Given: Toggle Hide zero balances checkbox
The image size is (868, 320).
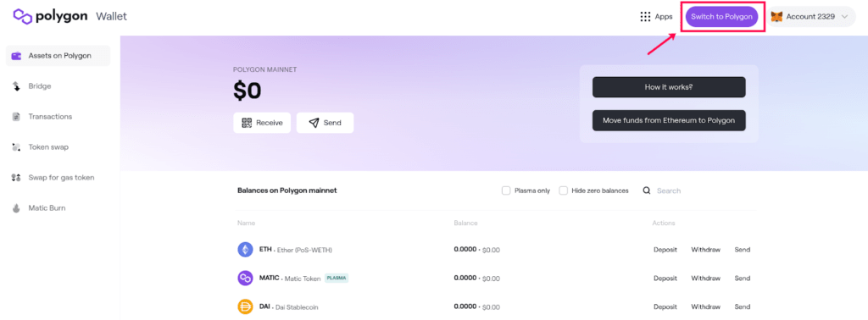Looking at the screenshot, I should coord(563,190).
